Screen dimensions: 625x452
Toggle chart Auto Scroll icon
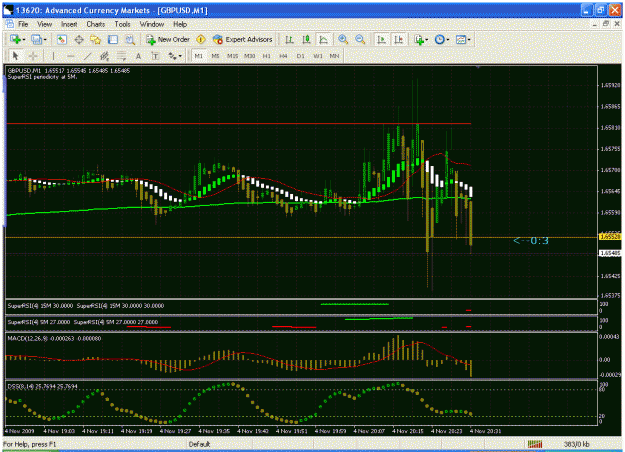pyautogui.click(x=381, y=39)
